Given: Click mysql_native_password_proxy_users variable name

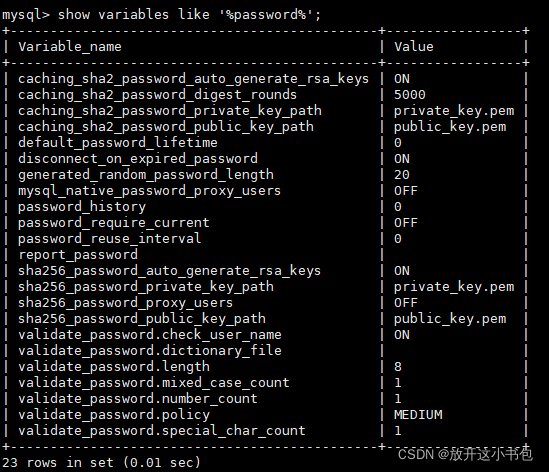Looking at the screenshot, I should [150, 191].
